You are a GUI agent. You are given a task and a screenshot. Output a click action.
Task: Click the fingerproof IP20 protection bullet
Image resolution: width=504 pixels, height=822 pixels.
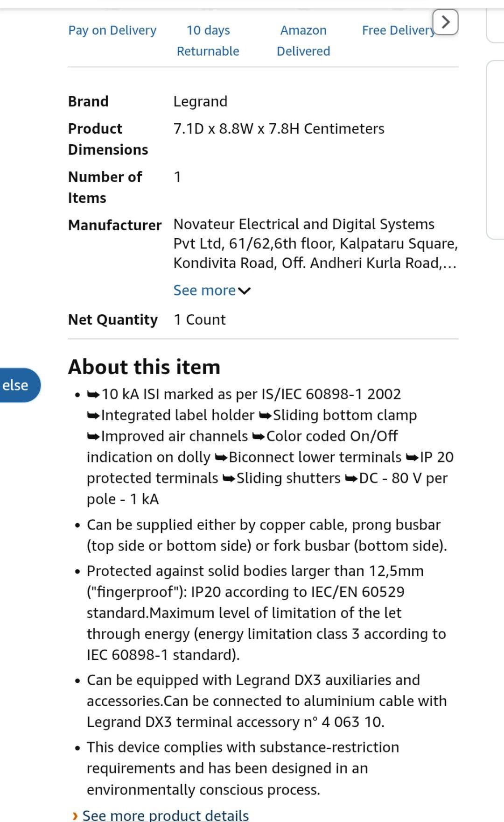tap(266, 613)
